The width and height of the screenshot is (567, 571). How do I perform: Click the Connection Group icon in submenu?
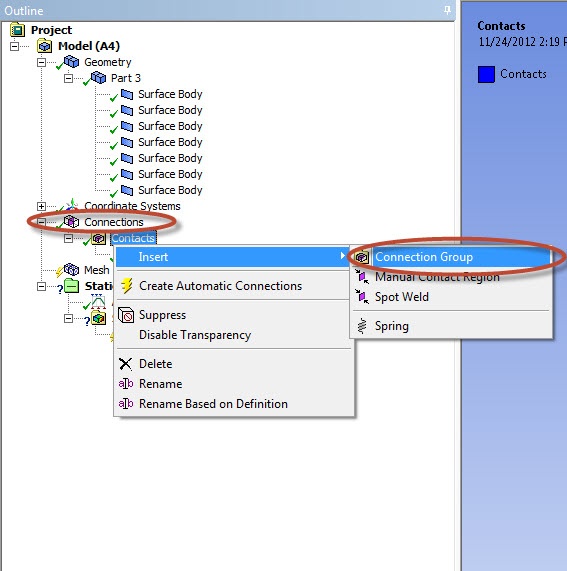[362, 257]
